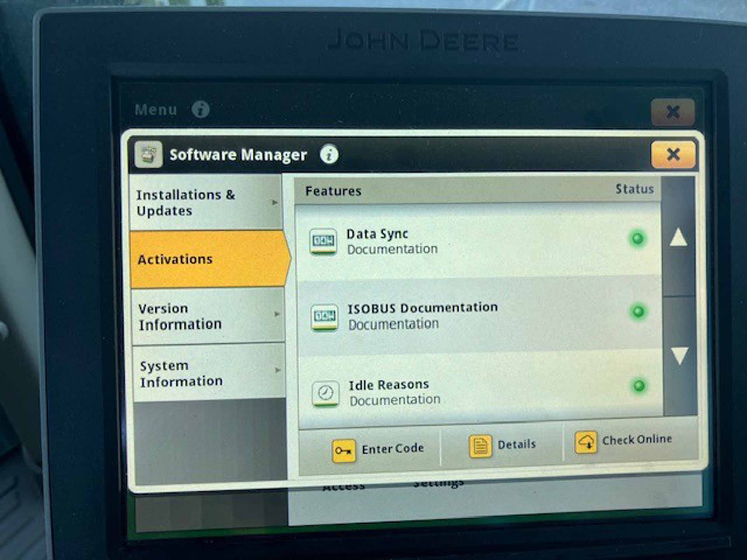Click the Menu title in background
Viewport: 747px width, 560px height.
(x=156, y=110)
